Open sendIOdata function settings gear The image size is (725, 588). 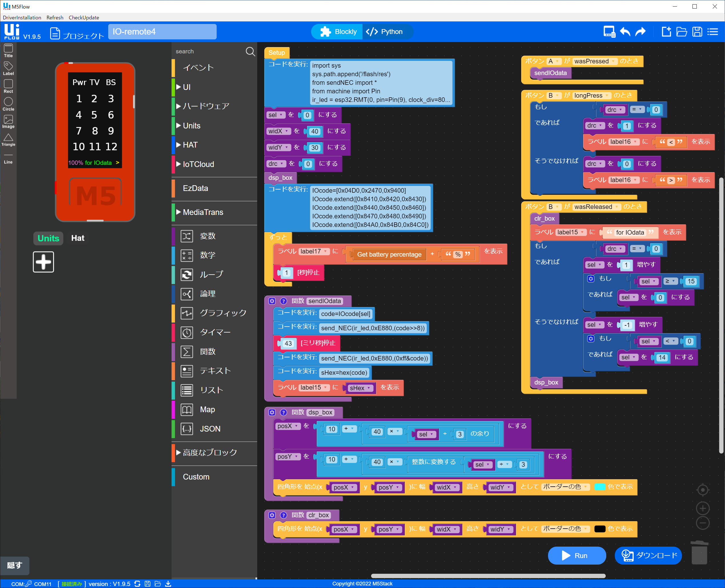[272, 301]
